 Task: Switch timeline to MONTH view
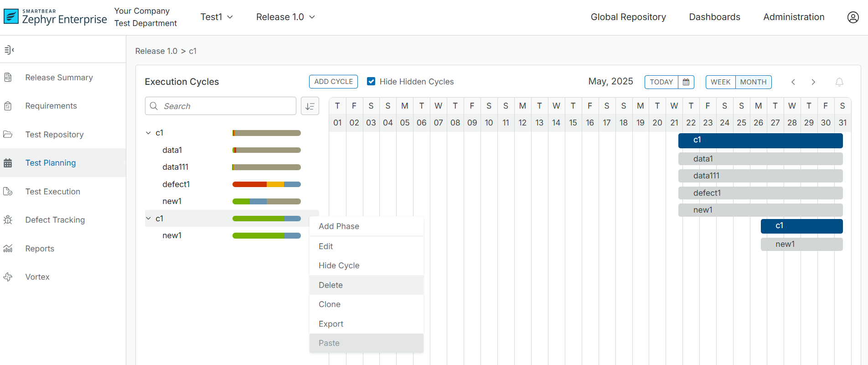(753, 82)
